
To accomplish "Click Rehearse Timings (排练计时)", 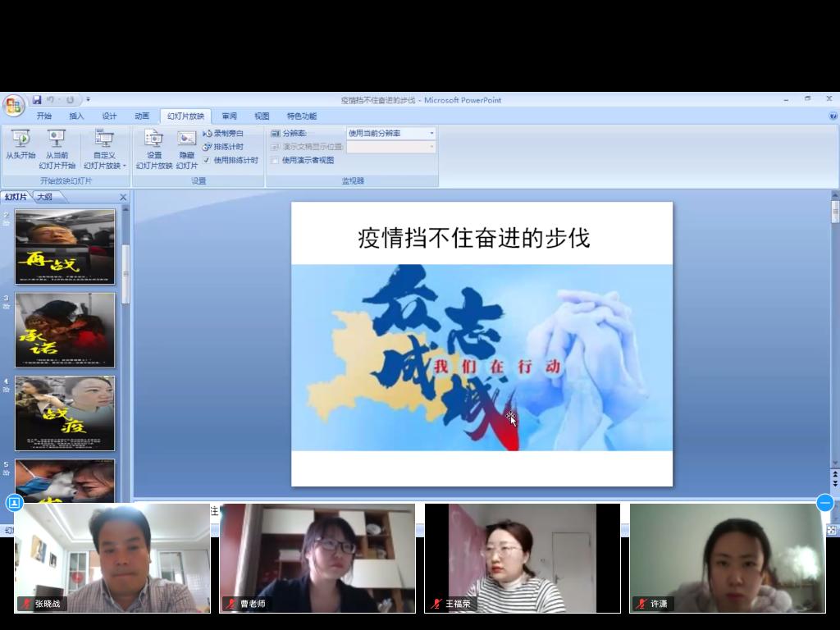I will (x=223, y=147).
